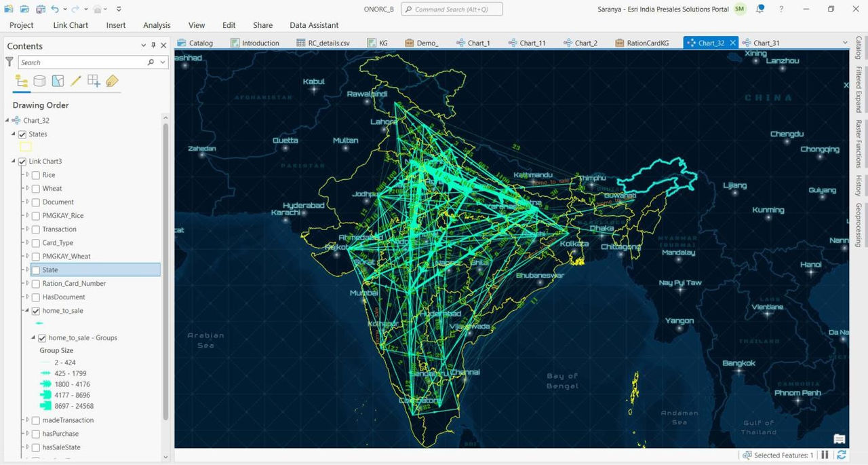
Task: Enable the Rice layer checkbox
Action: (36, 175)
